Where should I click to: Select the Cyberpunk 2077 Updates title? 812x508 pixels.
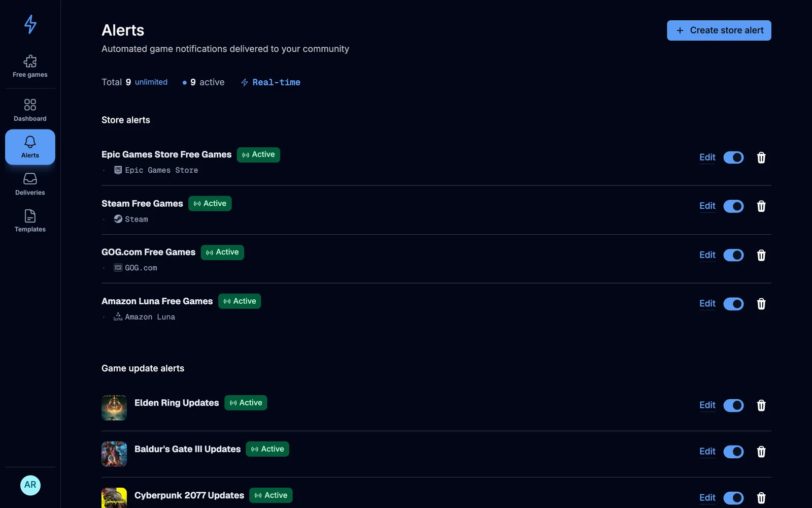pyautogui.click(x=189, y=495)
